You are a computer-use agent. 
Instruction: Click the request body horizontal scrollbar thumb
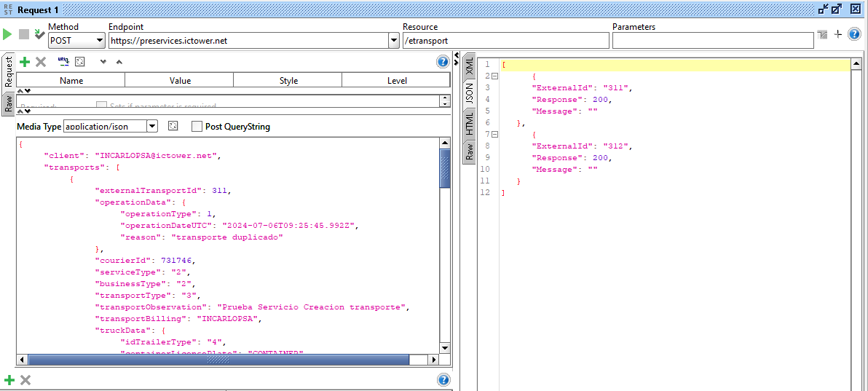click(218, 360)
